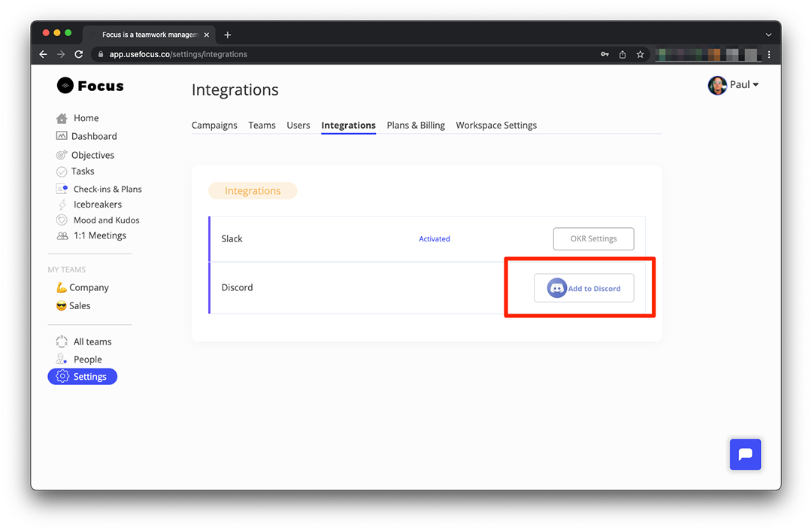Click the saved passwords key icon
This screenshot has height=531, width=812.
(604, 54)
